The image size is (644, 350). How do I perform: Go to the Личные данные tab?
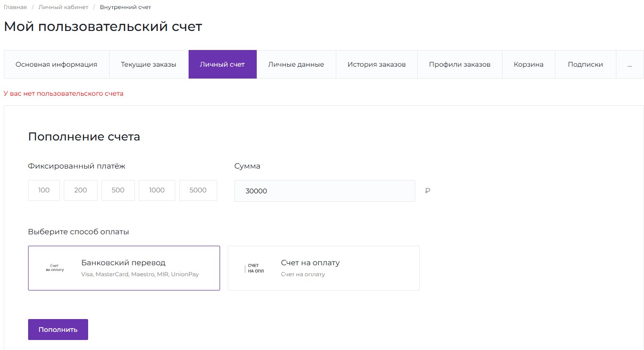click(x=296, y=64)
